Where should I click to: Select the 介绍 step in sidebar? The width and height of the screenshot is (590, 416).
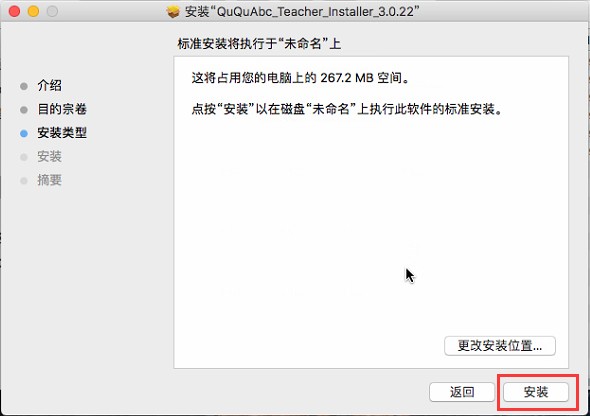pos(49,85)
